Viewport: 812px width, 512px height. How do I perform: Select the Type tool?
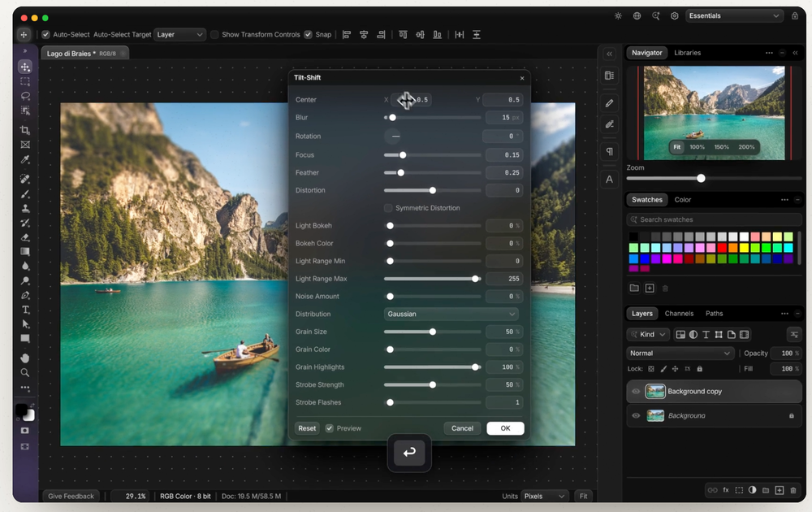click(25, 310)
